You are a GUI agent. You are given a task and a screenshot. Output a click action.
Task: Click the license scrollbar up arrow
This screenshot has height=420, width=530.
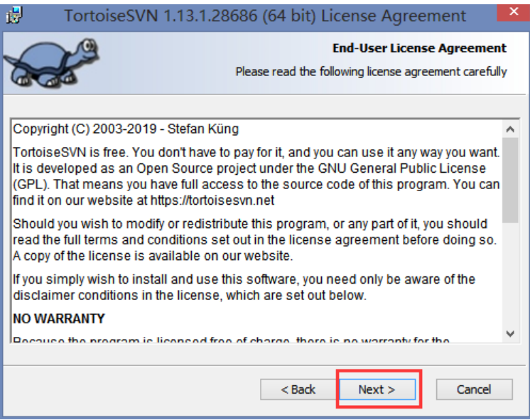(x=510, y=129)
